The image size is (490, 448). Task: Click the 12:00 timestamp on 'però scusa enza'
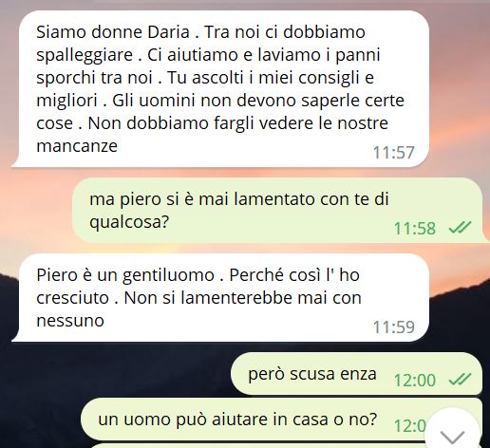pos(415,380)
